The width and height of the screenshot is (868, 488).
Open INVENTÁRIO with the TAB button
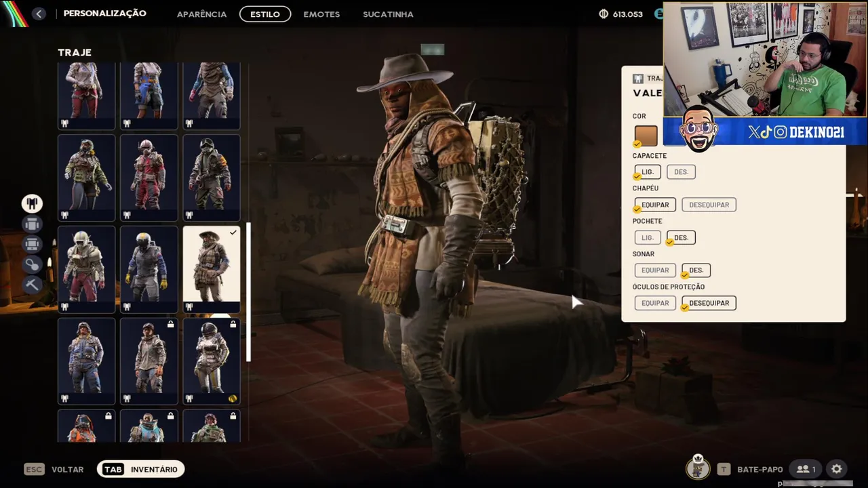(141, 469)
